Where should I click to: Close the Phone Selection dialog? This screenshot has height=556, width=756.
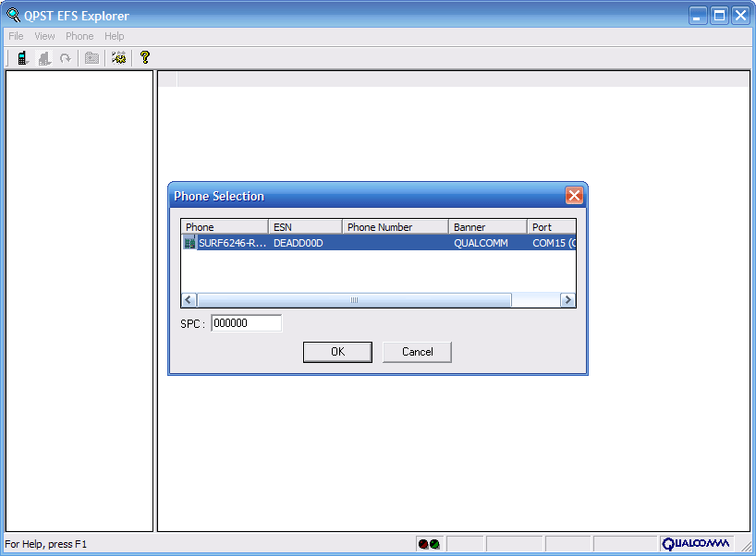574,196
